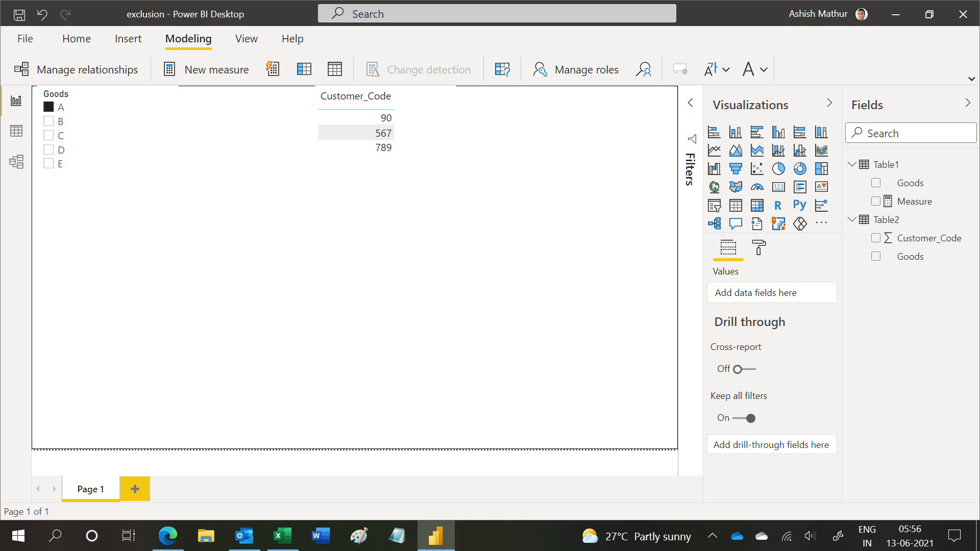Collapse the Visualizations pane chevron
The height and width of the screenshot is (551, 980).
[x=829, y=103]
